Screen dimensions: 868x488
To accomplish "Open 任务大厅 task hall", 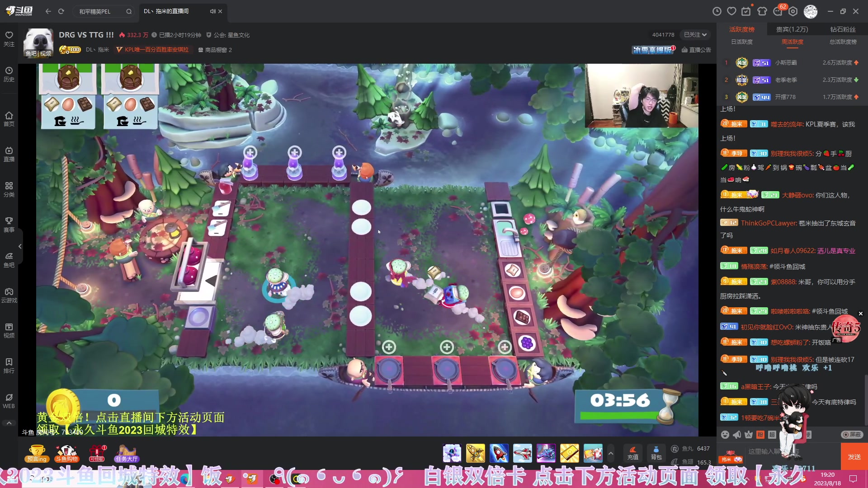I will [127, 453].
